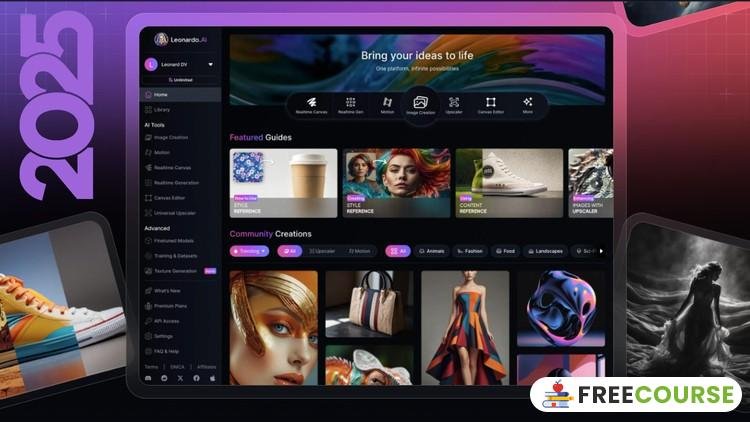Open the coffee cup Style Reference guide
This screenshot has width=750, height=422.
[284, 183]
